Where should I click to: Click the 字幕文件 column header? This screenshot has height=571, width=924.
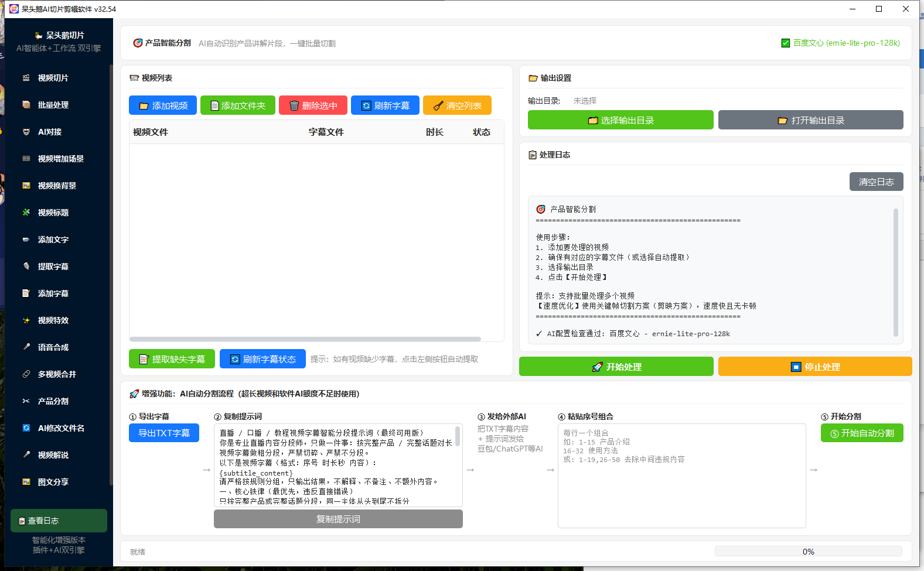tap(326, 132)
